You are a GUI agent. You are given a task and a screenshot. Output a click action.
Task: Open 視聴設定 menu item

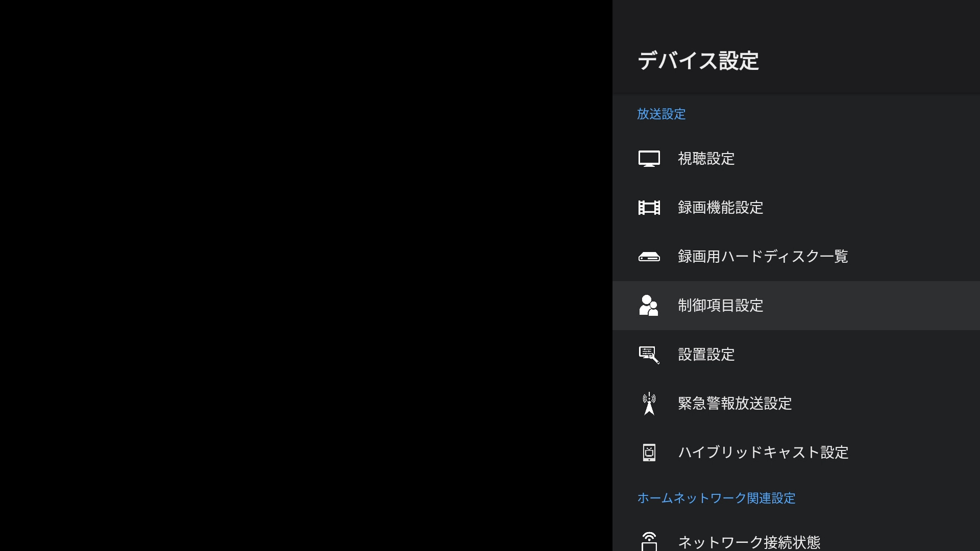(706, 159)
